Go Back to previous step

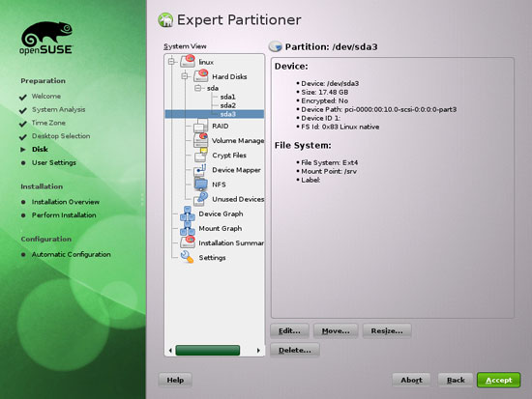tap(456, 380)
